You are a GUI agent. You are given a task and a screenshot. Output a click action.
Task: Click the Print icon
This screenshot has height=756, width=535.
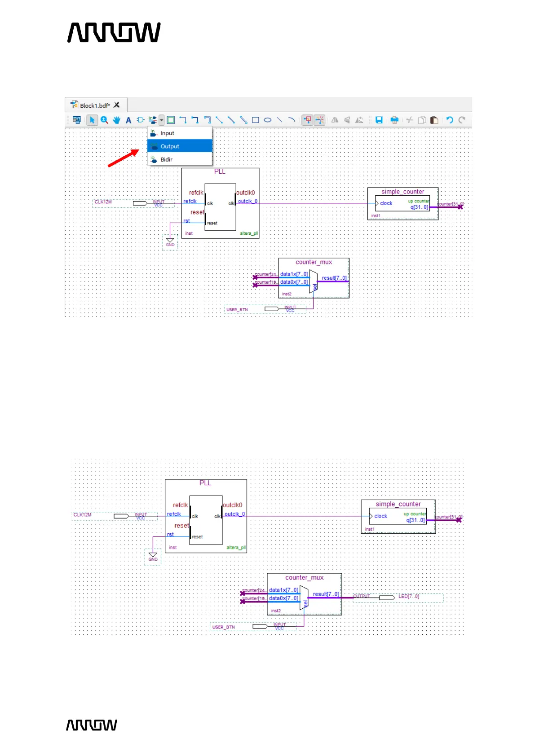point(394,120)
